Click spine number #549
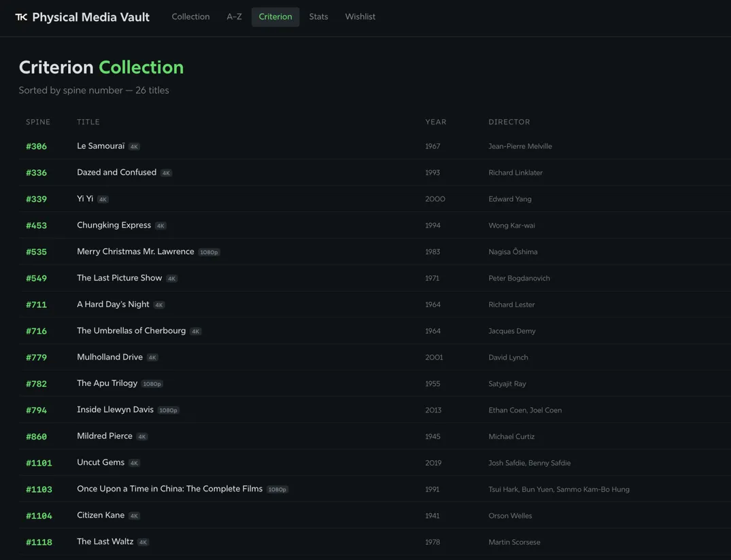This screenshot has height=560, width=731. click(x=36, y=278)
